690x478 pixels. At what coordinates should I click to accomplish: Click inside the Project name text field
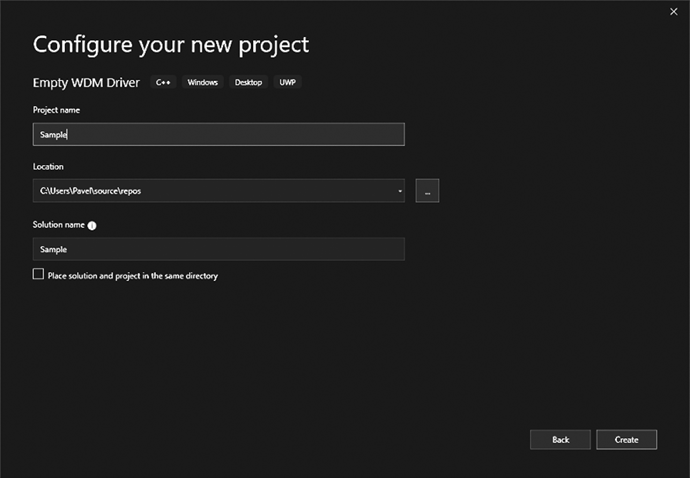[218, 134]
